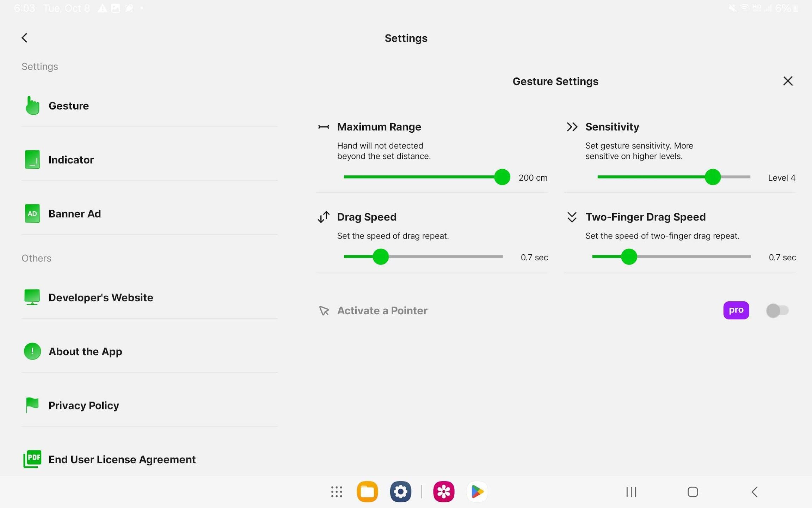Tap the Banner Ad AD icon
This screenshot has height=508, width=812.
click(32, 214)
